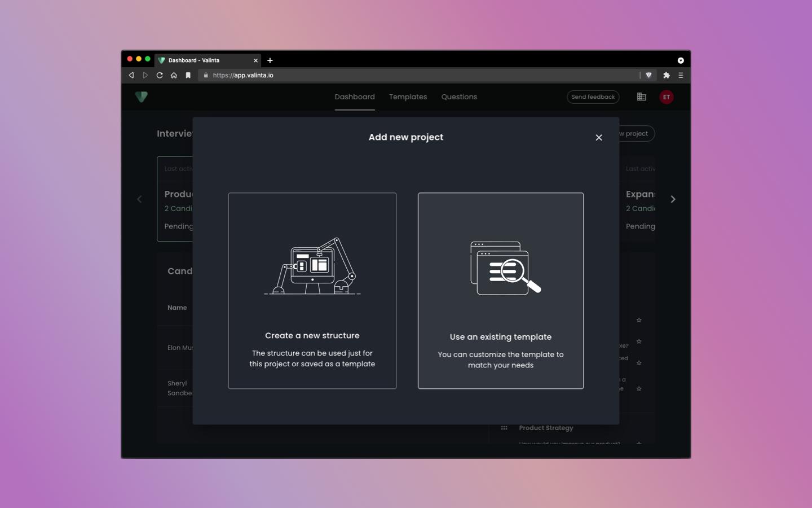This screenshot has width=812, height=508.
Task: Click the Valinta logo icon
Action: click(x=141, y=97)
